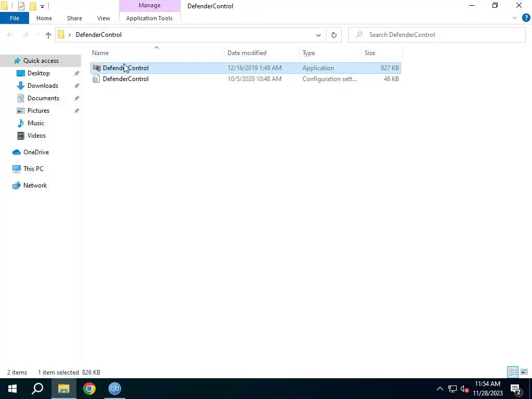Open the Application Tools tab
Image resolution: width=532 pixels, height=399 pixels.
click(149, 18)
